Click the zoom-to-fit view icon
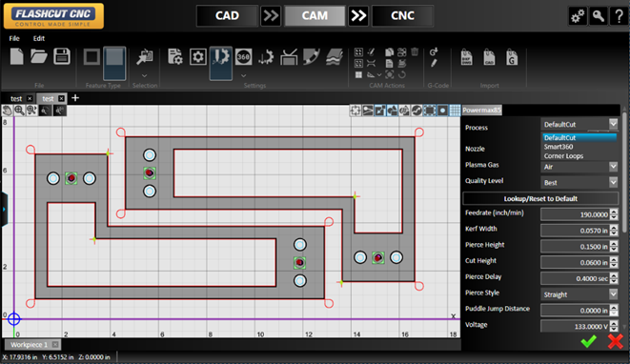 pyautogui.click(x=31, y=111)
